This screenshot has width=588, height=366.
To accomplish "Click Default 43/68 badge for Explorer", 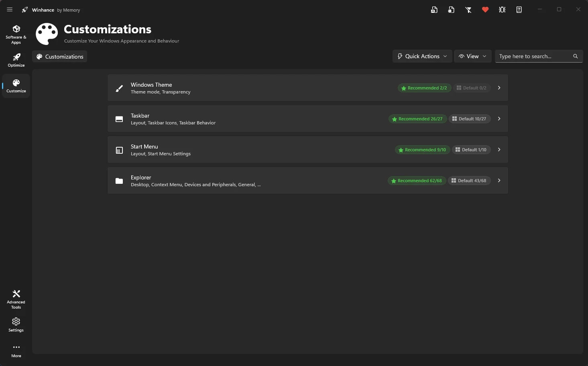I will [469, 181].
